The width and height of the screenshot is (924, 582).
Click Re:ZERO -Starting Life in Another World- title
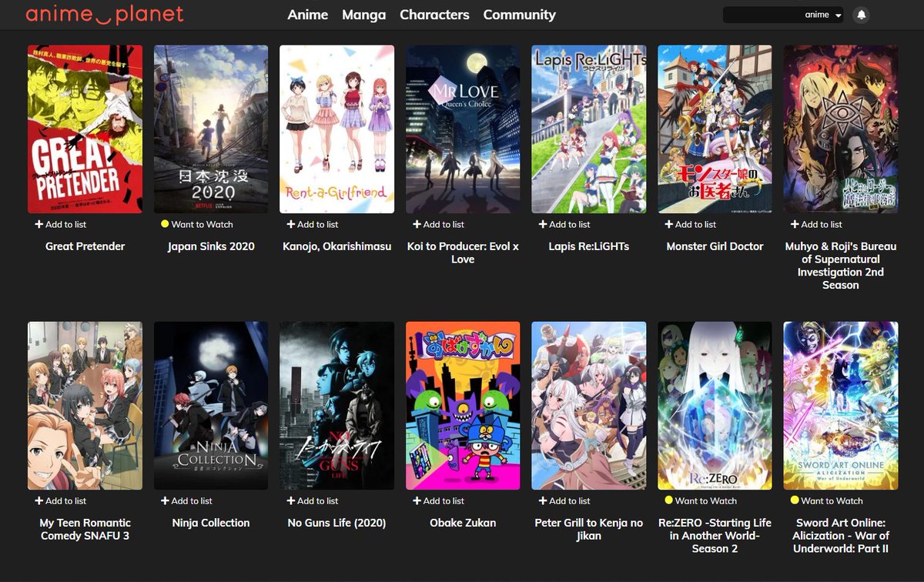click(715, 535)
